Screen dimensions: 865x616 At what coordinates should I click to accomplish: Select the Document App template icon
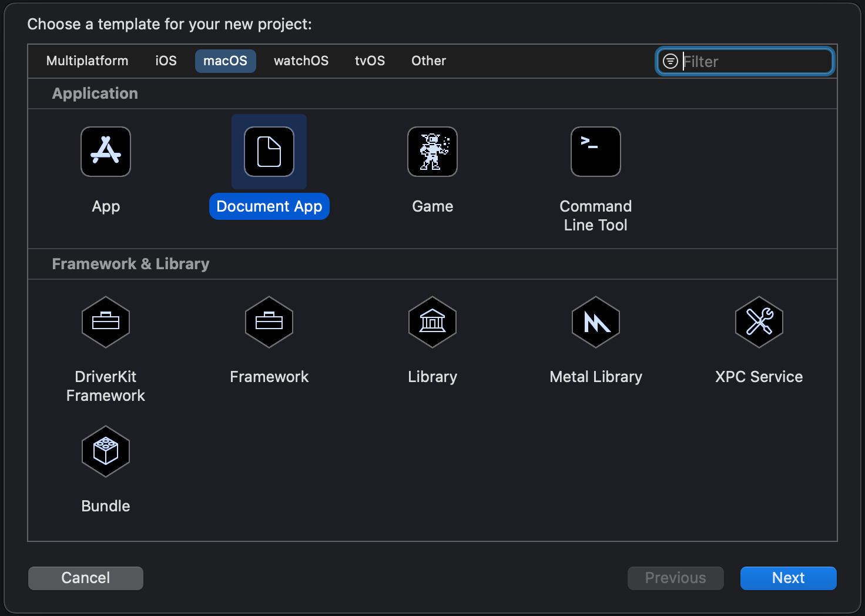click(x=269, y=152)
